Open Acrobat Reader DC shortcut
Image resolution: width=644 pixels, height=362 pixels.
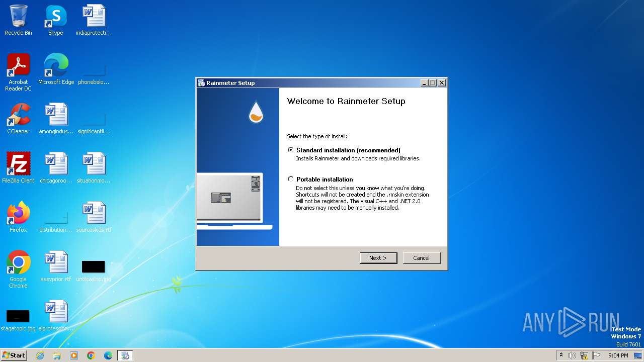[x=18, y=72]
